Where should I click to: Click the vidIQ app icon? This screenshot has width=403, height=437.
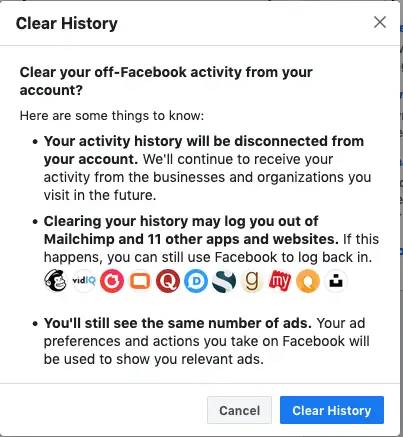[x=84, y=281]
